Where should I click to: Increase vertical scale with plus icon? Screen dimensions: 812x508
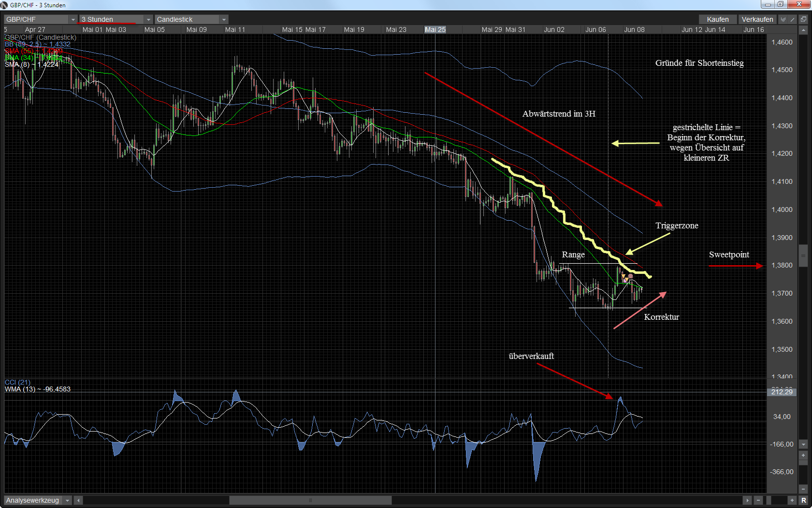(803, 455)
